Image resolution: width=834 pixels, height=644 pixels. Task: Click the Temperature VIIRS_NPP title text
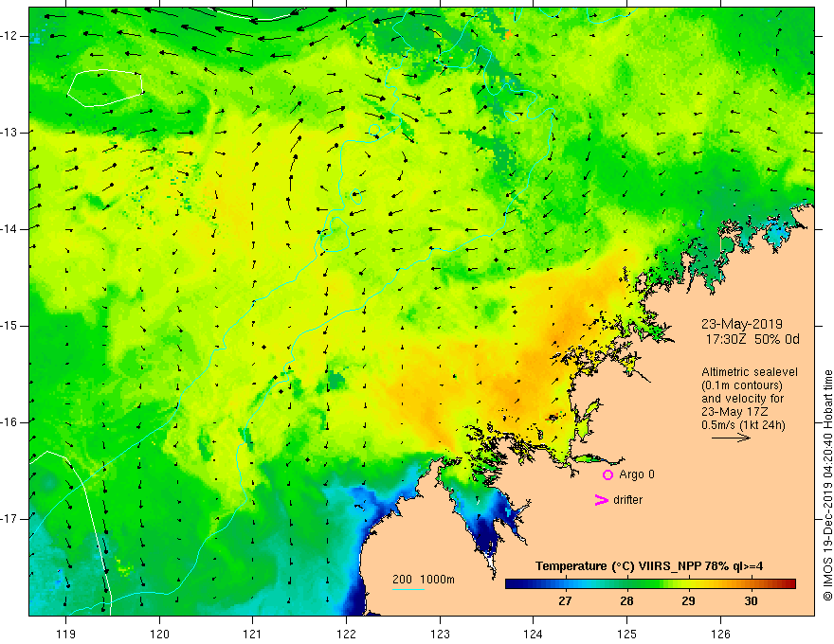[649, 566]
